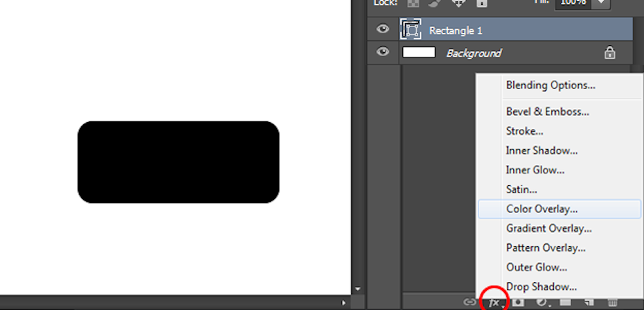Open the Fill percentage dropdown

[600, 3]
